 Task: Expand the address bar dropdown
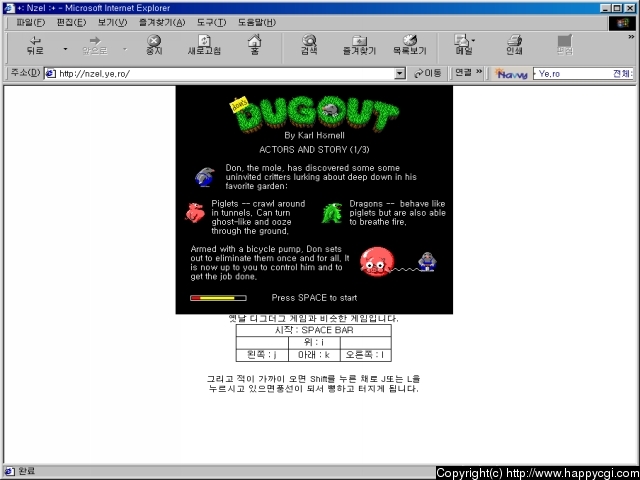click(400, 74)
